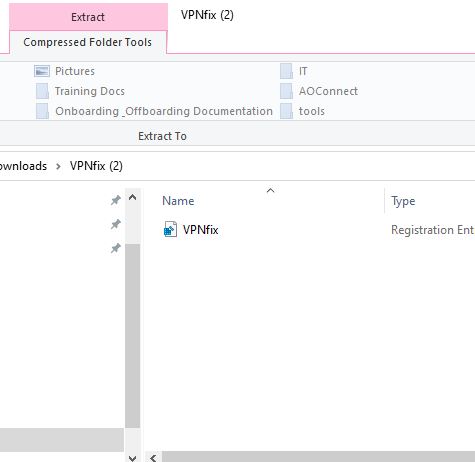
Task: Select the Training Docs folder icon
Action: coord(42,91)
